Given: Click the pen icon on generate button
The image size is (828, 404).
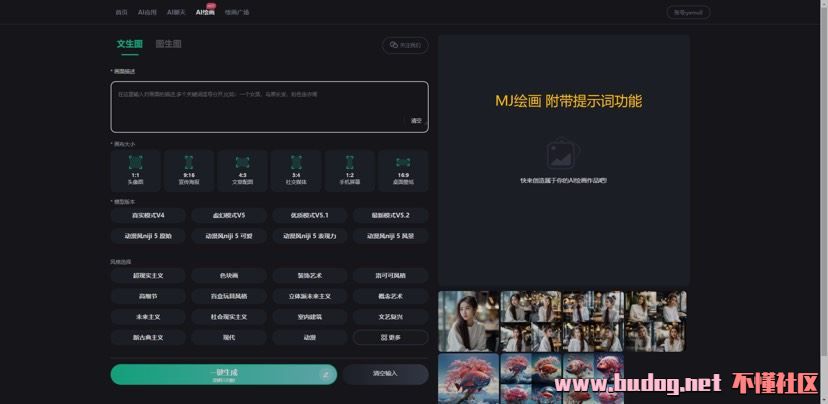Looking at the screenshot, I should point(326,375).
